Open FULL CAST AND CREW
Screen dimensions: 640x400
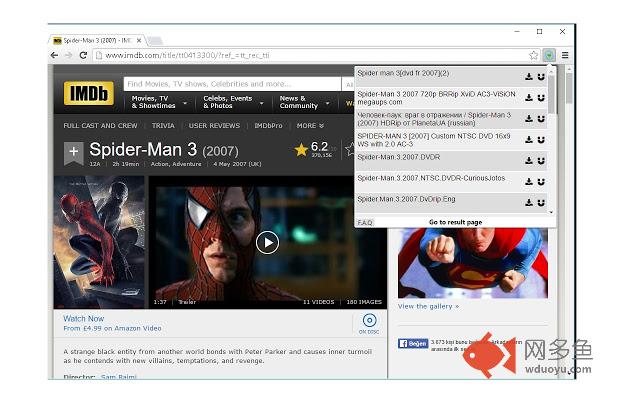coord(100,126)
